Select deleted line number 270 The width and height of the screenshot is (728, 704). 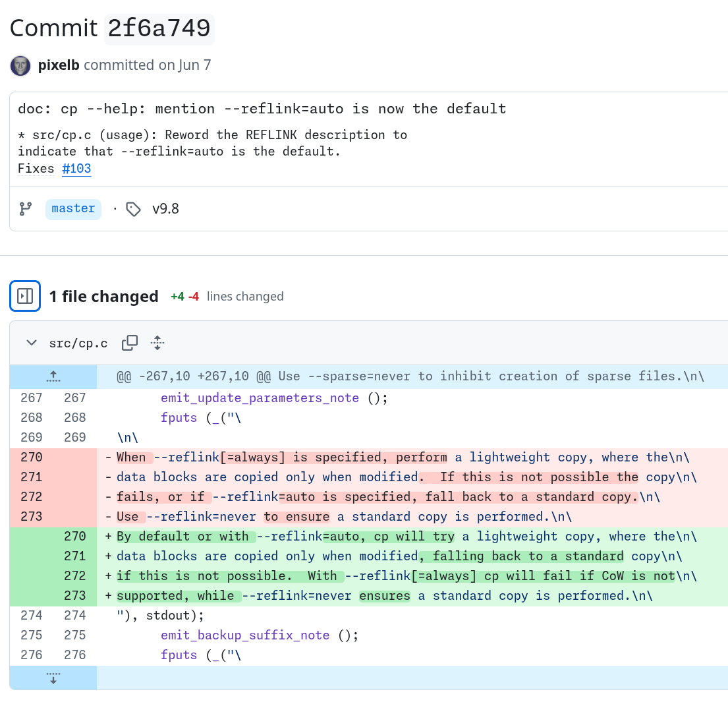coord(31,457)
